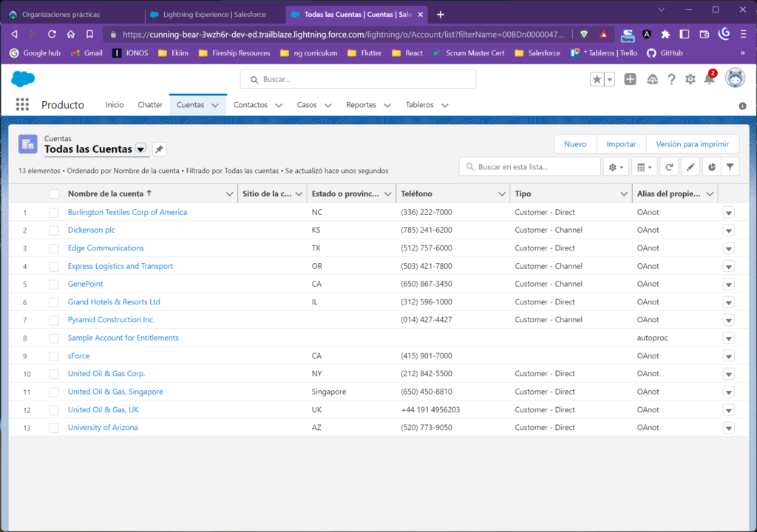The image size is (757, 532).
Task: Open the Chatter tab
Action: [x=150, y=105]
